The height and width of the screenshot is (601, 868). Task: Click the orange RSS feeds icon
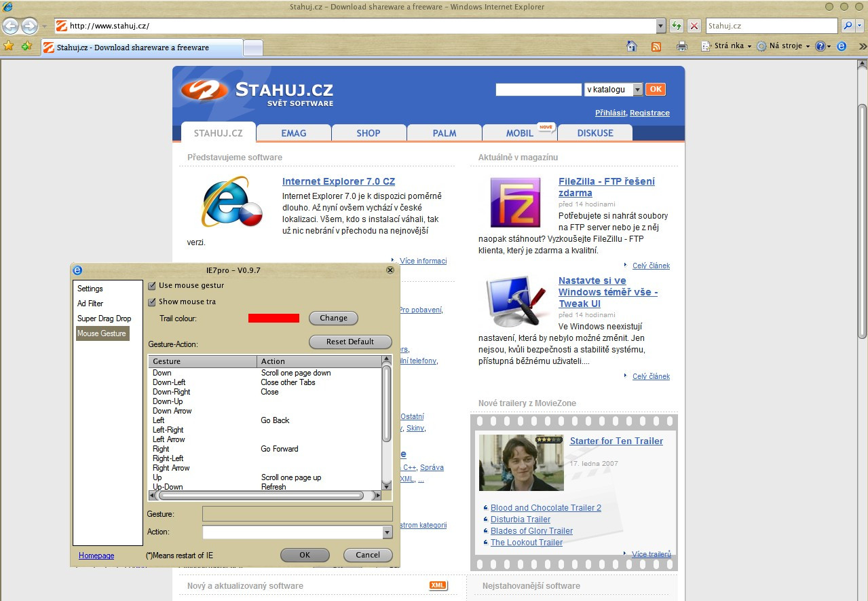click(x=656, y=46)
